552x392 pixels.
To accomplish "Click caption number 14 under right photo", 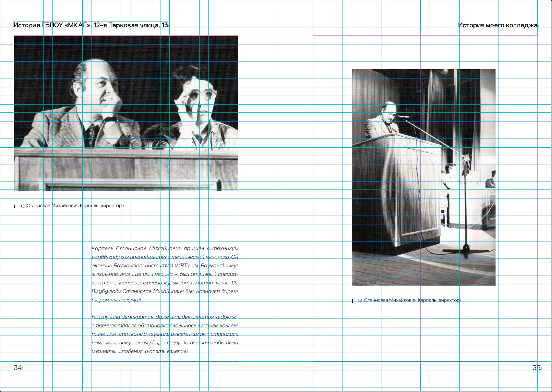I will pos(360,301).
